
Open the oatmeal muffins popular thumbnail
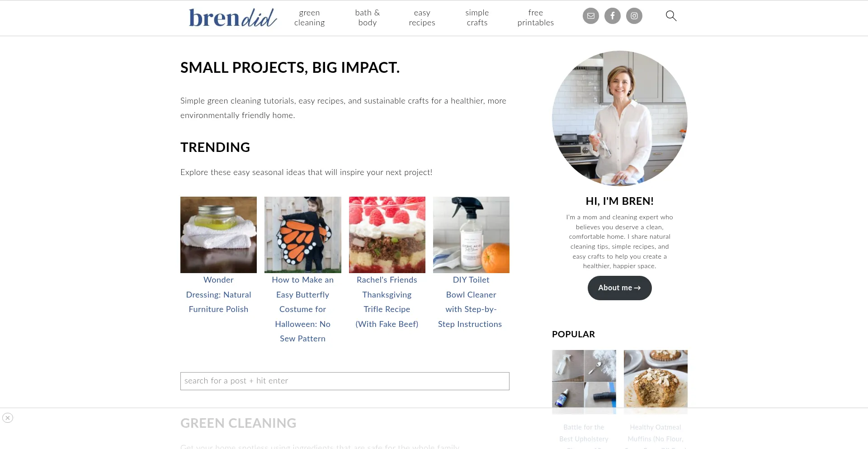click(x=656, y=382)
